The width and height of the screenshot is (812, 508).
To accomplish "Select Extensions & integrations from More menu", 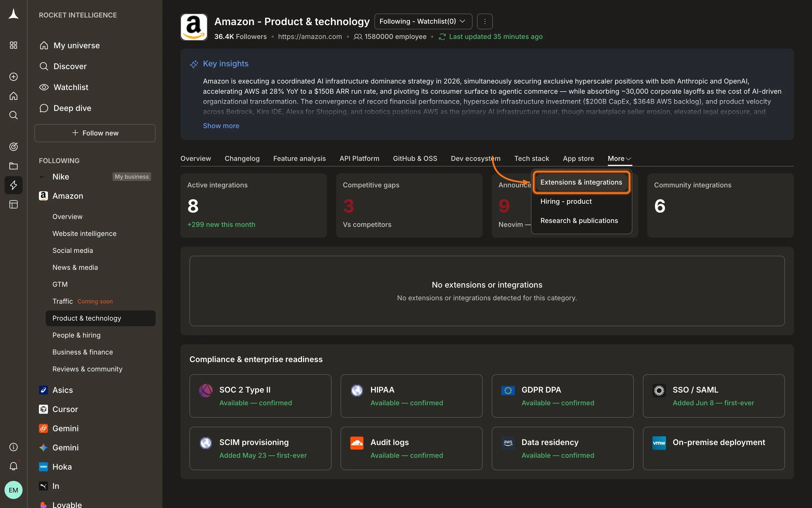I will [581, 182].
